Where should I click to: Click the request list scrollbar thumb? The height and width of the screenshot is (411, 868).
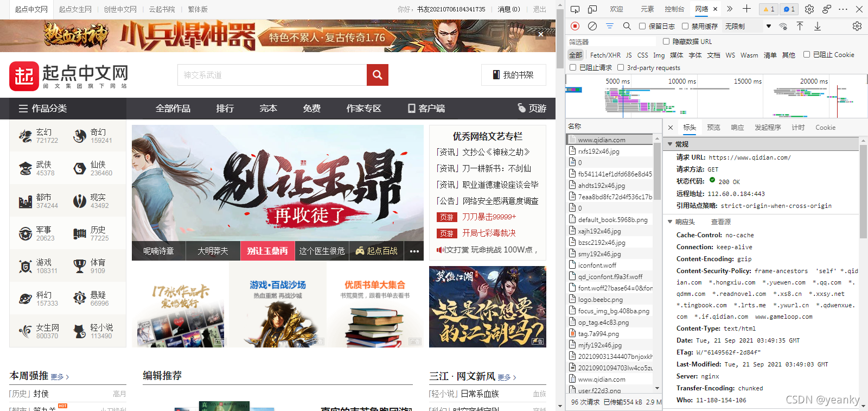click(657, 172)
